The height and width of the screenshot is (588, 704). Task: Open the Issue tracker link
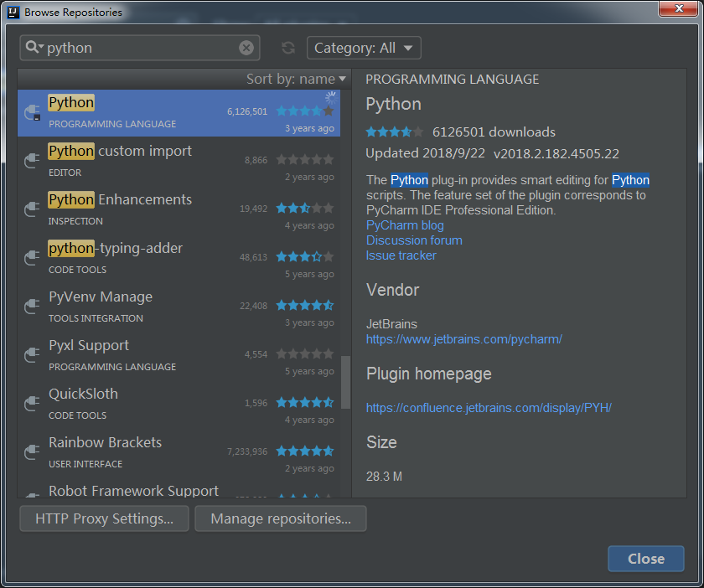[401, 255]
